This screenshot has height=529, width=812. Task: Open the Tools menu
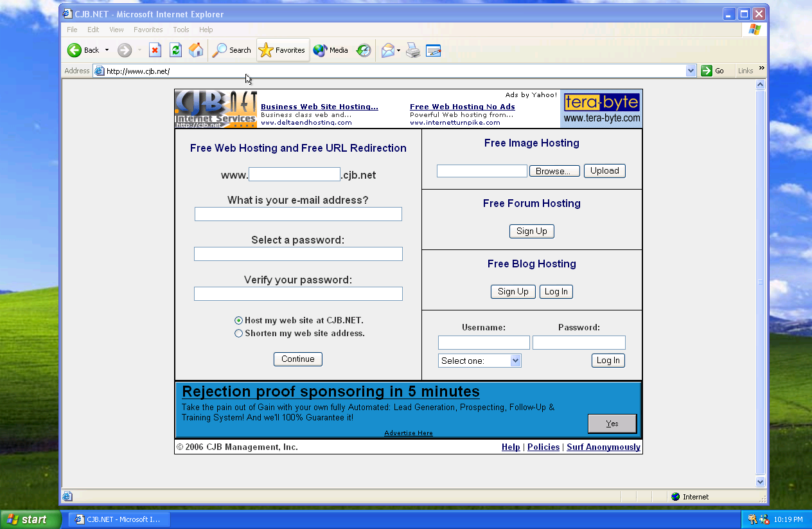(x=181, y=30)
